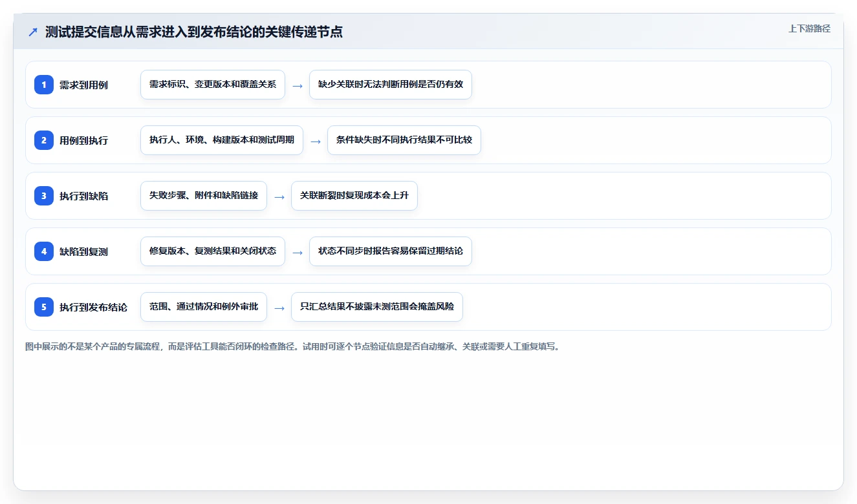The width and height of the screenshot is (857, 504).
Task: Click the 需求到用例 row label
Action: (x=83, y=85)
